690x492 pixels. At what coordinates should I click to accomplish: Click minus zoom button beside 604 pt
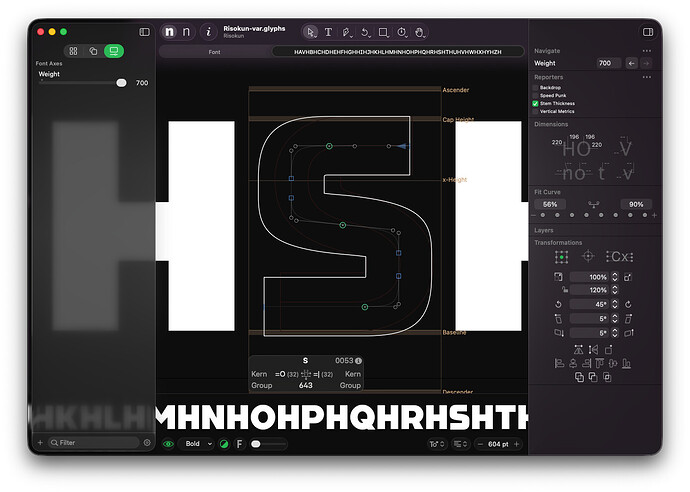pyautogui.click(x=480, y=444)
